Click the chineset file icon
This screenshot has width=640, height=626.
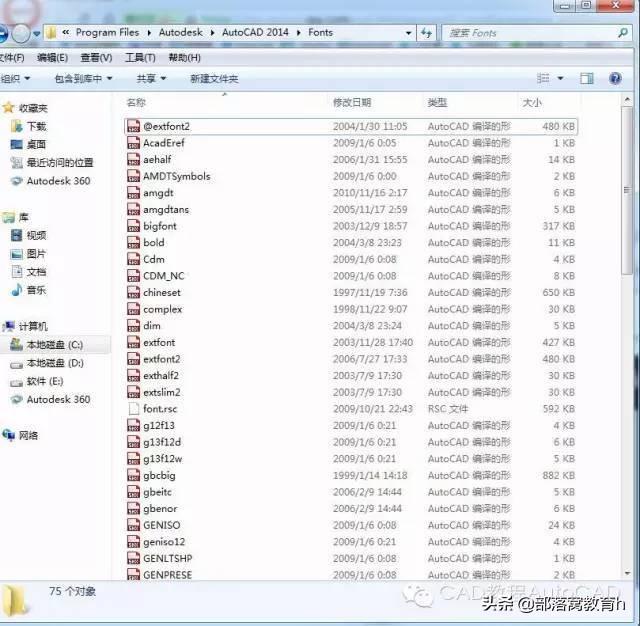[x=133, y=293]
